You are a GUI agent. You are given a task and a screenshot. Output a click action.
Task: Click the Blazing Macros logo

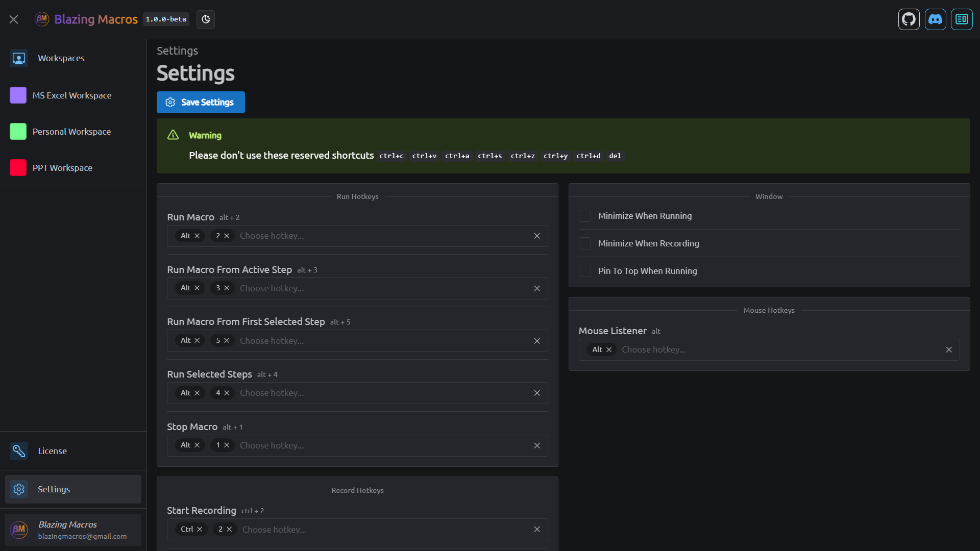pyautogui.click(x=41, y=19)
